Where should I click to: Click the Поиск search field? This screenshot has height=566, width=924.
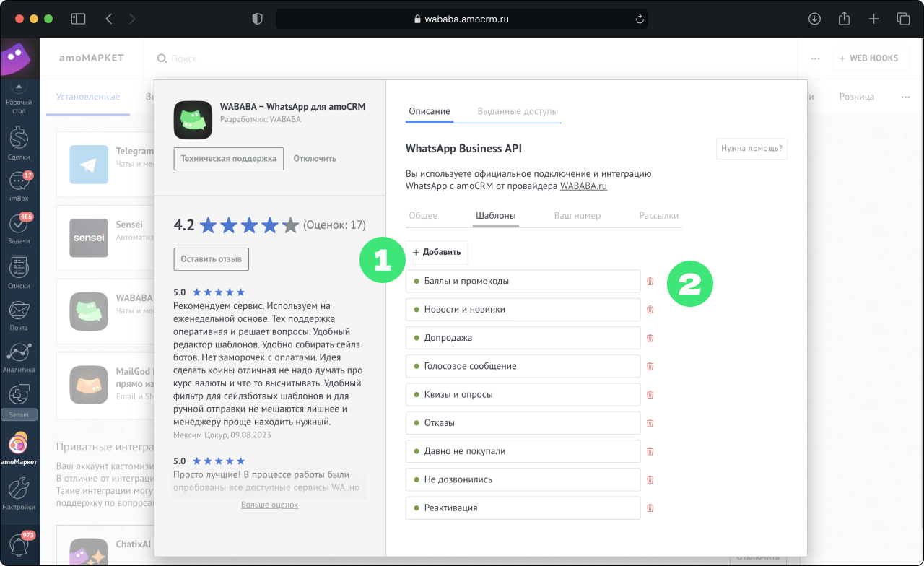click(183, 58)
